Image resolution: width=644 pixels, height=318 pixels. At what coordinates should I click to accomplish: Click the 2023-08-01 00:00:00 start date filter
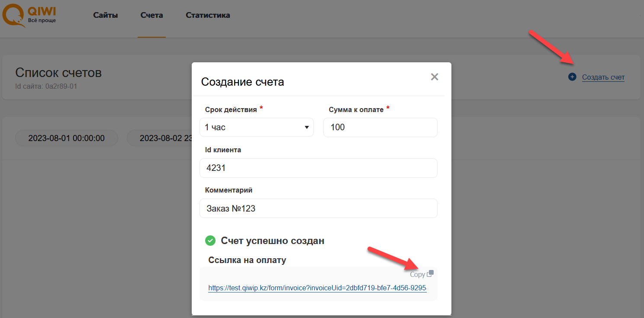tap(67, 138)
